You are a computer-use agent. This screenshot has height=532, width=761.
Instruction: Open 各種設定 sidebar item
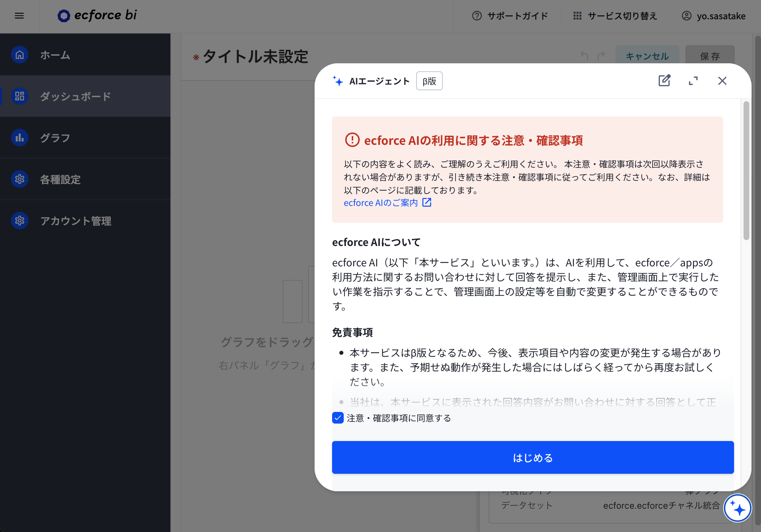[85, 179]
